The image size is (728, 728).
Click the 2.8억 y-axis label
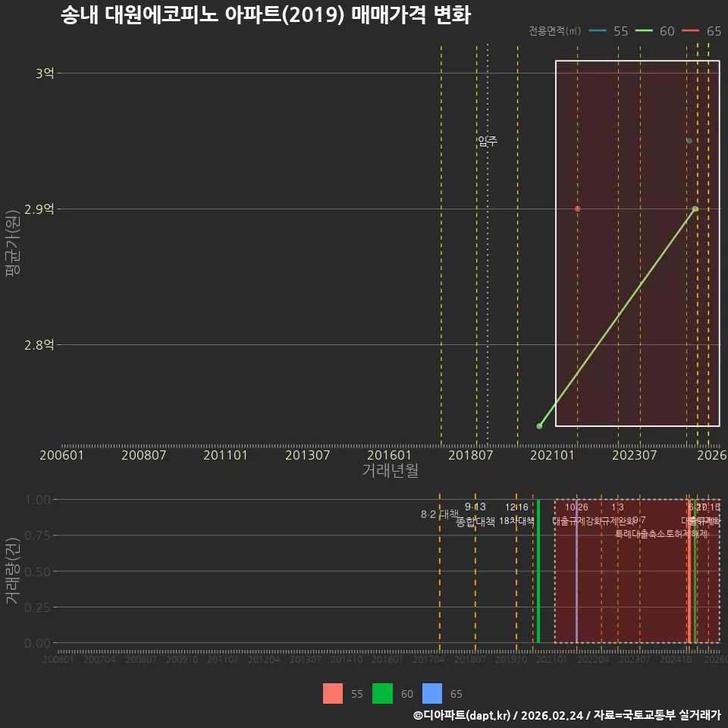[x=39, y=345]
